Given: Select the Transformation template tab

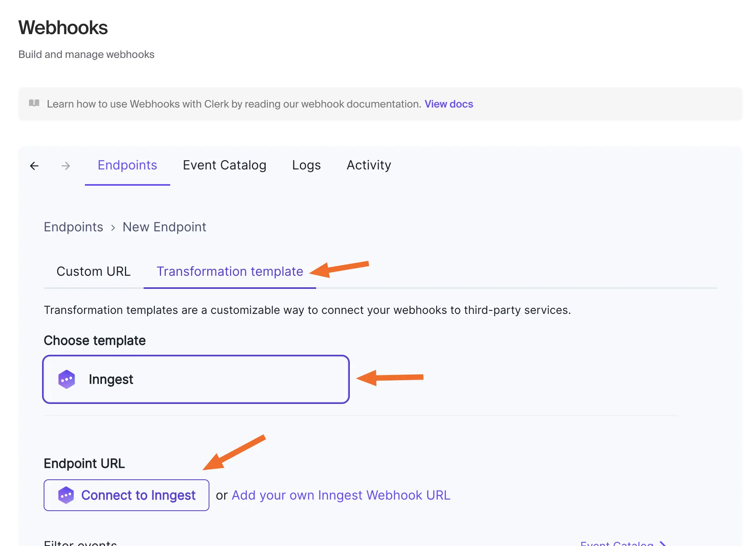Looking at the screenshot, I should (x=229, y=271).
